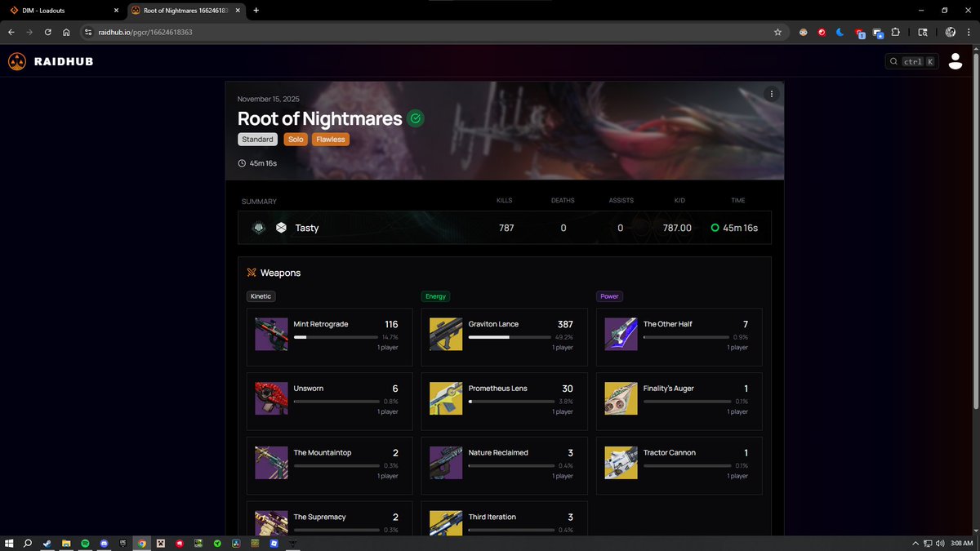The image size is (980, 551).
Task: Click the Prometheus Lens weapon icon
Action: click(x=446, y=398)
